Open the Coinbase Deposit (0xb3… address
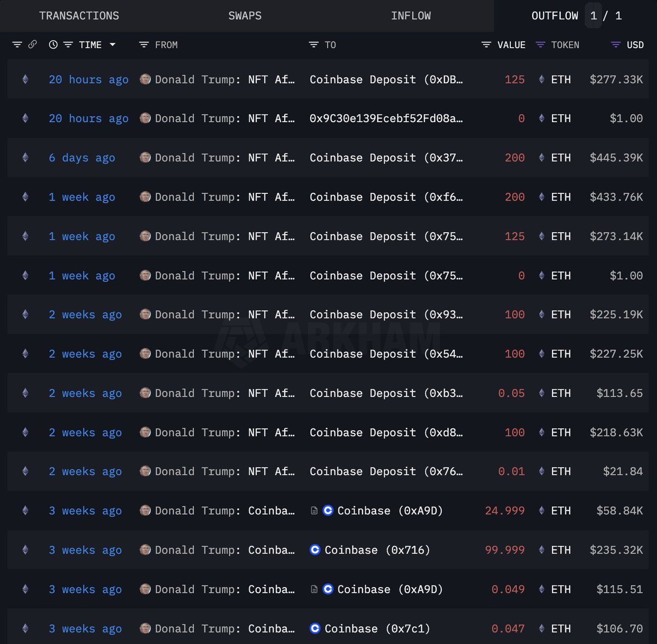This screenshot has height=644, width=657. pyautogui.click(x=386, y=393)
